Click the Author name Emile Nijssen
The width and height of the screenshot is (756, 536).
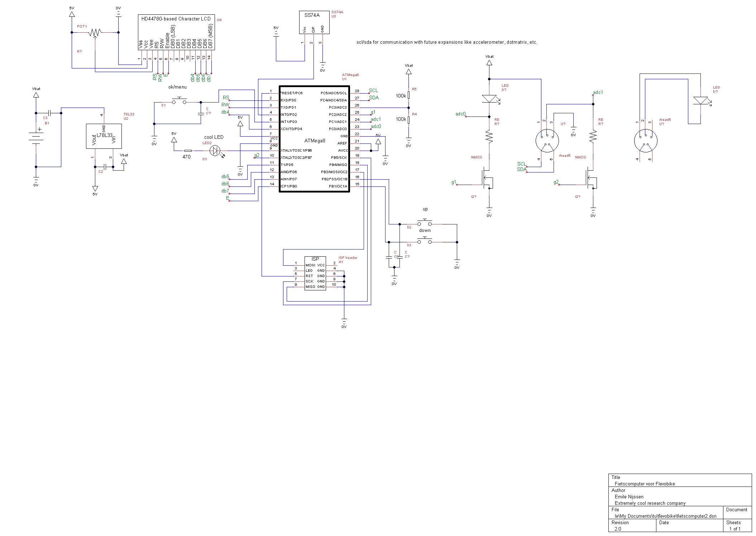(629, 497)
